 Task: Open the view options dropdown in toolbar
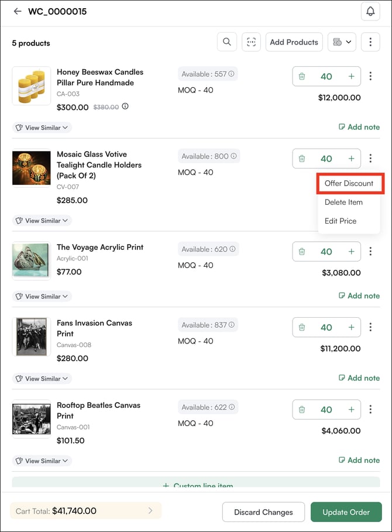(342, 42)
